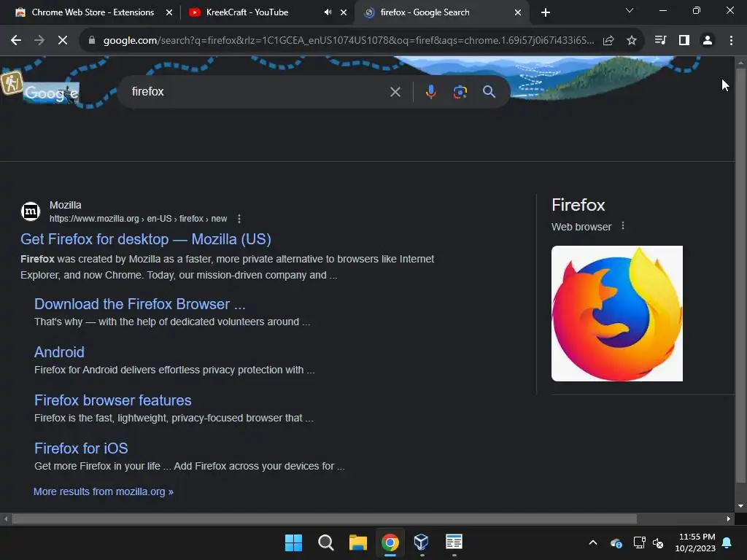
Task: Click the Firefox knowledge panel title
Action: (578, 205)
